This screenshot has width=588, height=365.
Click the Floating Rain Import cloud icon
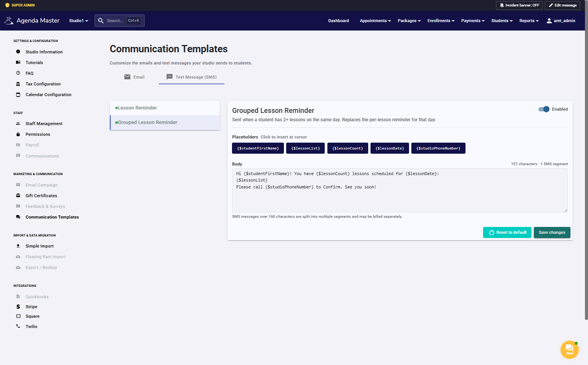[18, 257]
